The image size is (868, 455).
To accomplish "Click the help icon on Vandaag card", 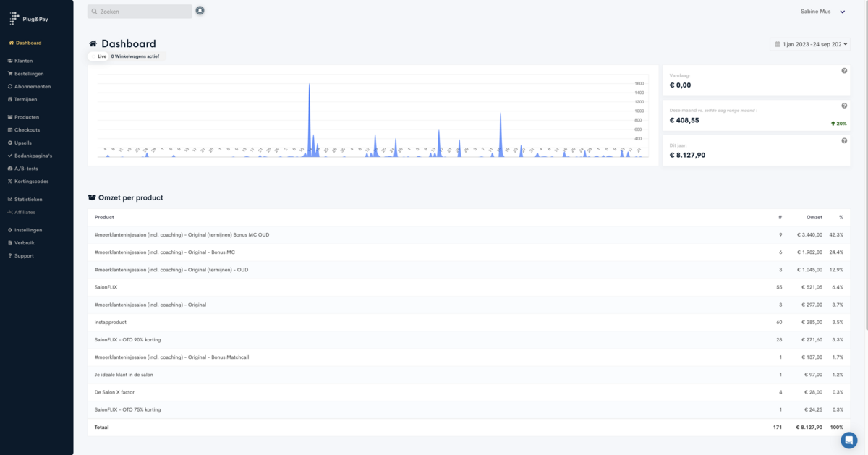I will coord(844,71).
